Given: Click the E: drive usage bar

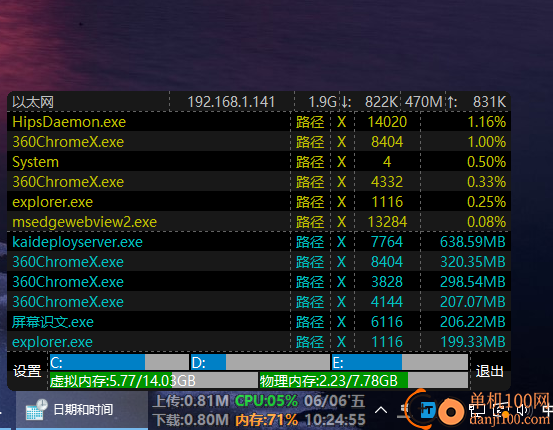Looking at the screenshot, I should pos(400,362).
